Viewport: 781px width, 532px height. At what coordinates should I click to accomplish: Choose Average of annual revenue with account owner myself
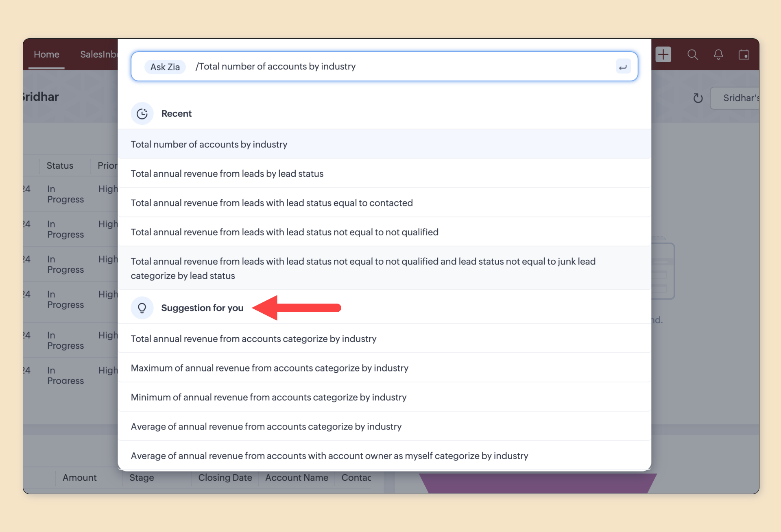[329, 456]
